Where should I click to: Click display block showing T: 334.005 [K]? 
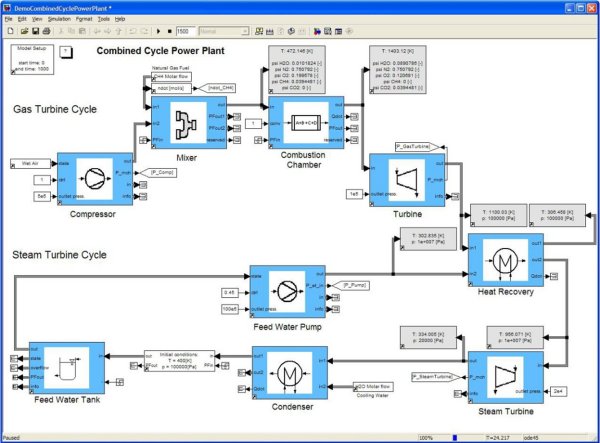428,337
